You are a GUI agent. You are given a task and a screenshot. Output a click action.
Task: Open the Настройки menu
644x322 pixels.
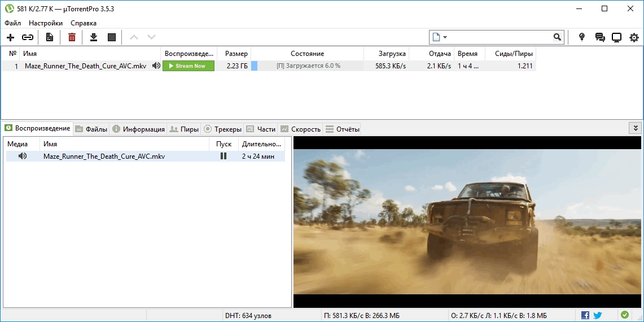[x=46, y=23]
